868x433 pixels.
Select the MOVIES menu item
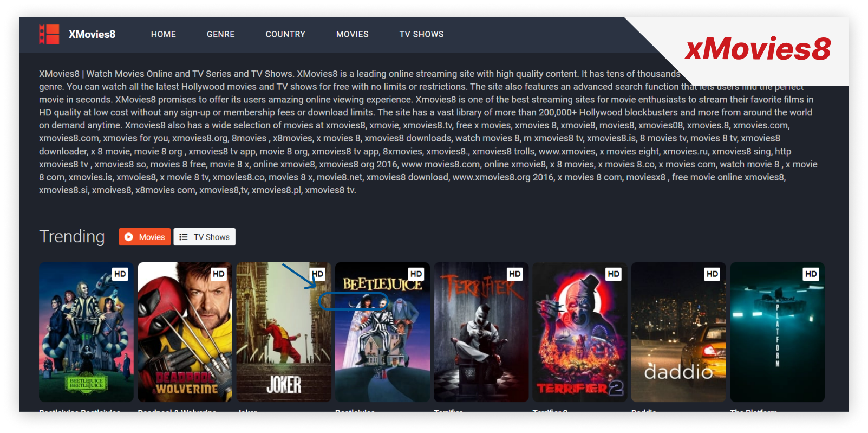353,34
